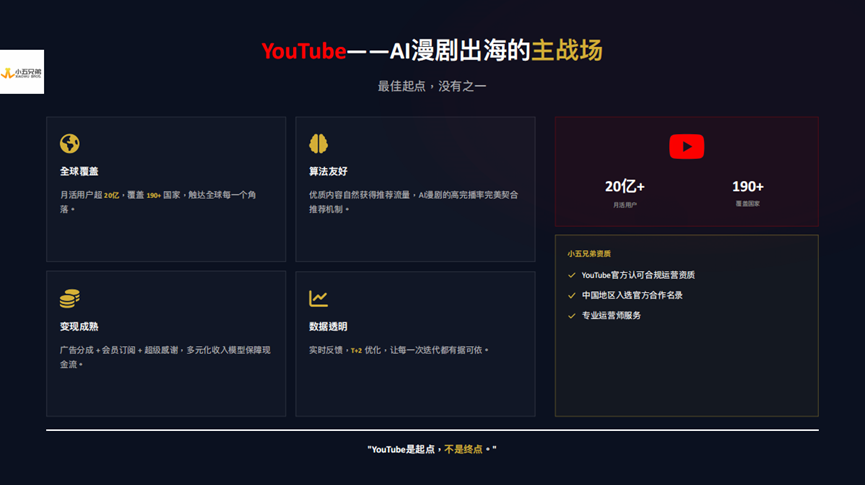This screenshot has width=865, height=485.
Task: Select the 全球覆盖 card heading
Action: coord(79,171)
